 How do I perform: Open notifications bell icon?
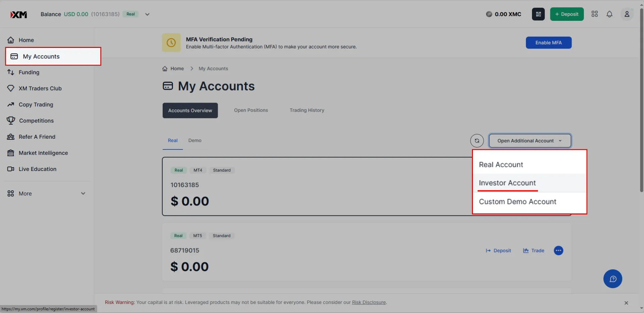[609, 14]
